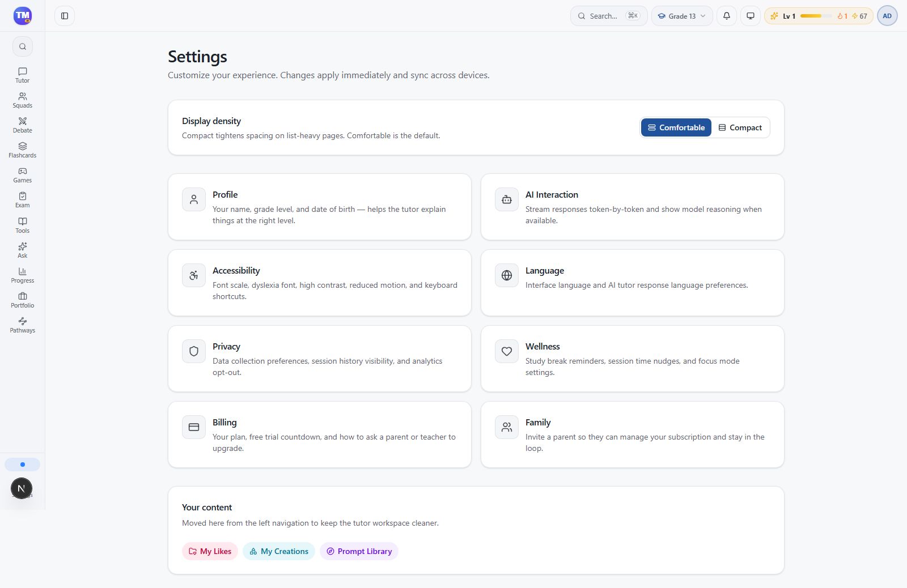Viewport: 907px width, 588px height.
Task: Select Comfortable display density
Action: click(x=676, y=127)
